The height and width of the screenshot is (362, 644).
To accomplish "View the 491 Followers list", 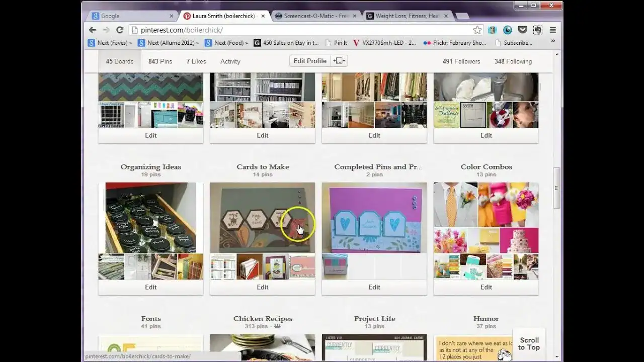I will (x=461, y=61).
